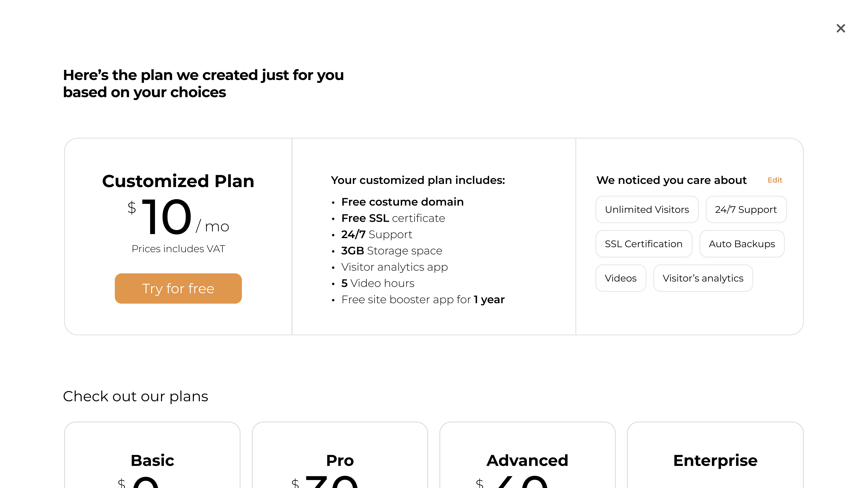The image size is (868, 488).
Task: Click the Check out our plans heading
Action: [x=135, y=396]
